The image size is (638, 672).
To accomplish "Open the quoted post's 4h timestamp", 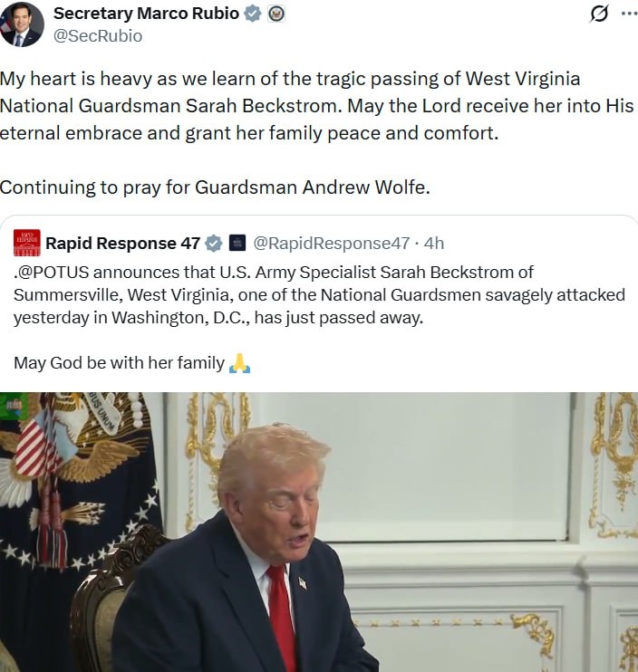I will pos(434,243).
